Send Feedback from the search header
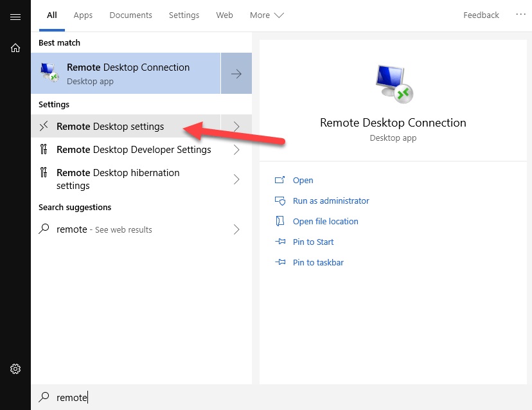 [481, 15]
